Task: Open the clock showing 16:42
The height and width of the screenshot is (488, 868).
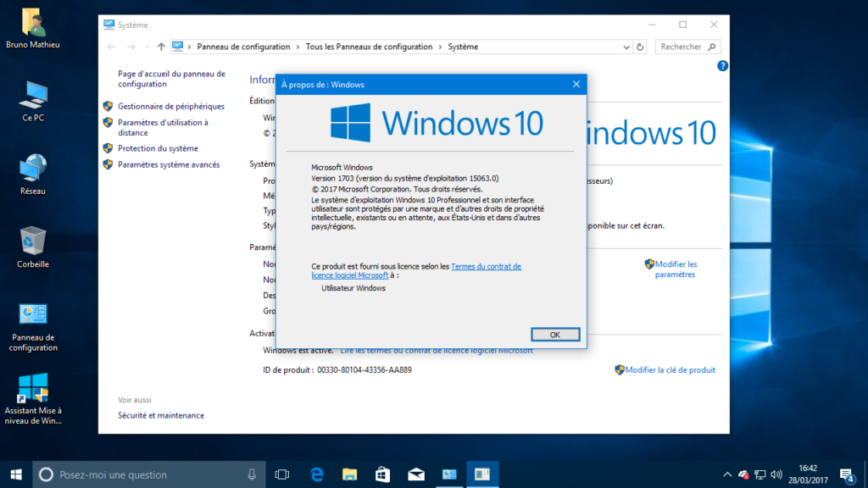Action: pos(808,474)
